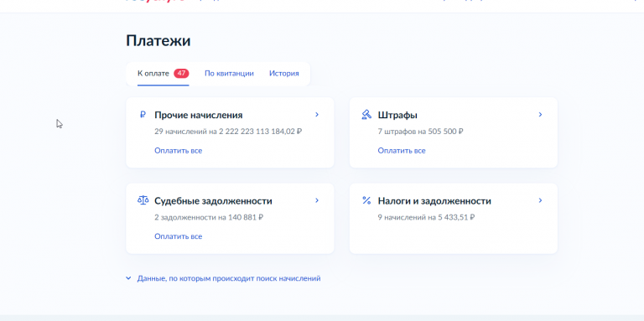Click Оплатить все under Прочие начисления
Screen dimensions: 644x321
click(179, 151)
